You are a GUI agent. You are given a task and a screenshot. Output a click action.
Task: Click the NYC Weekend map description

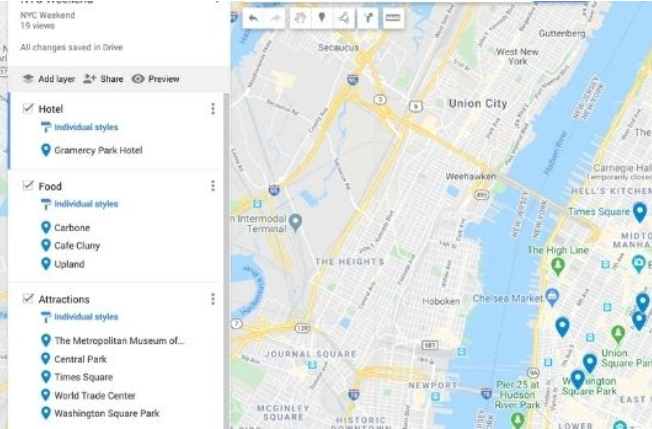[47, 15]
